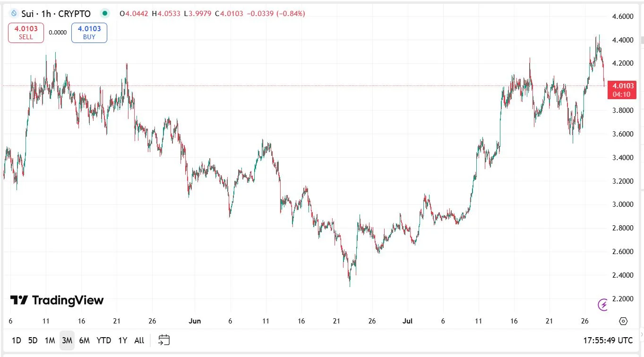Switch to the 6M range tab

pos(84,340)
